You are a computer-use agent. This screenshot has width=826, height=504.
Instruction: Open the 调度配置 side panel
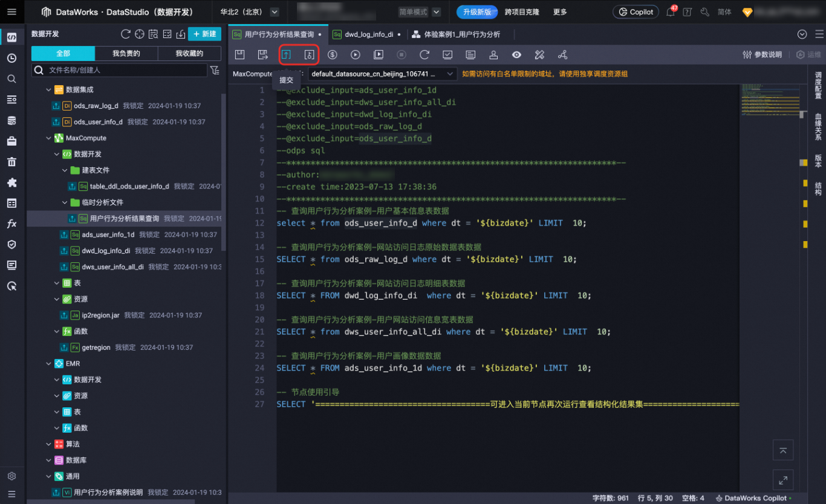point(818,86)
